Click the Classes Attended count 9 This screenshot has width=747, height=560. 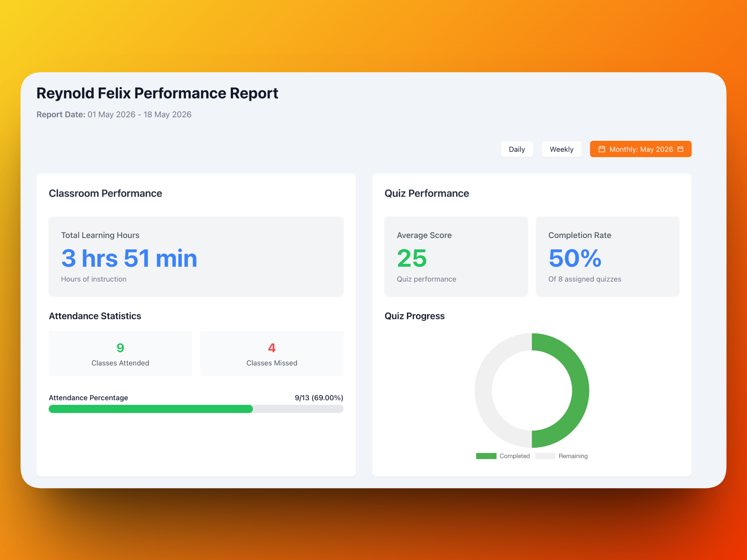[x=120, y=348]
